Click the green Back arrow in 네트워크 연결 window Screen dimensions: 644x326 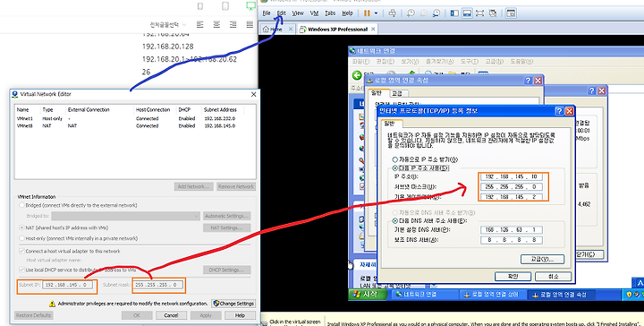point(357,75)
